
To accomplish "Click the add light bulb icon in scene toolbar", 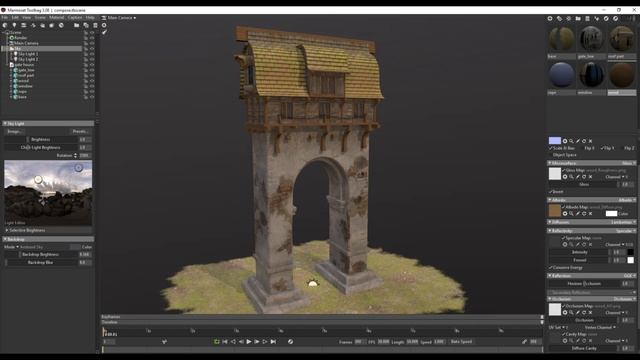I will click(x=14, y=25).
